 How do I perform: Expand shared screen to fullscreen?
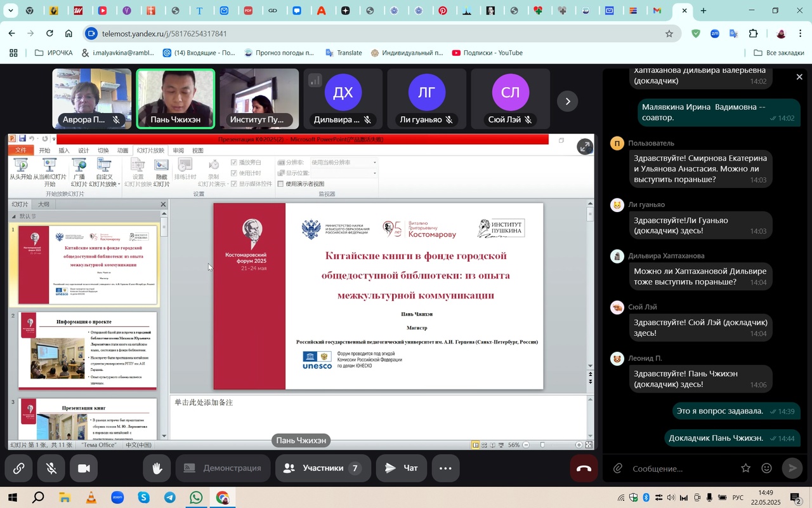pos(585,147)
